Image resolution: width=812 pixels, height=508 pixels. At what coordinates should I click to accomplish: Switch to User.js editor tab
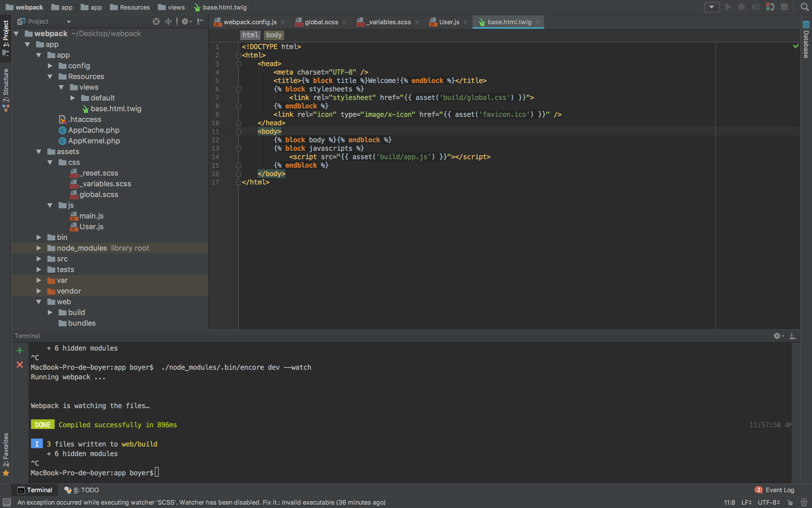[x=449, y=22]
